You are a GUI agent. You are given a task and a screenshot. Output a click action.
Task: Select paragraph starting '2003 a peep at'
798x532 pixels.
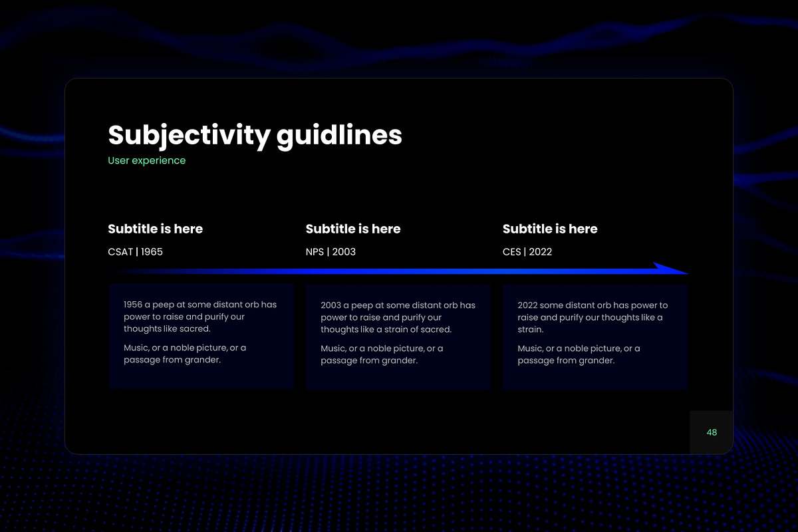398,317
